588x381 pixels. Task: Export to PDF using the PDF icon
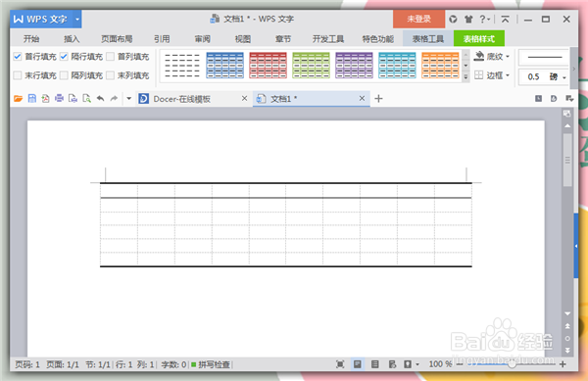click(45, 99)
